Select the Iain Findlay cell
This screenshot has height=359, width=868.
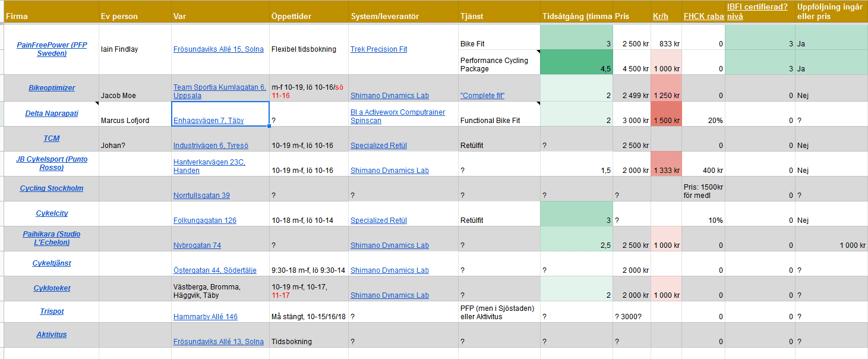click(x=135, y=49)
